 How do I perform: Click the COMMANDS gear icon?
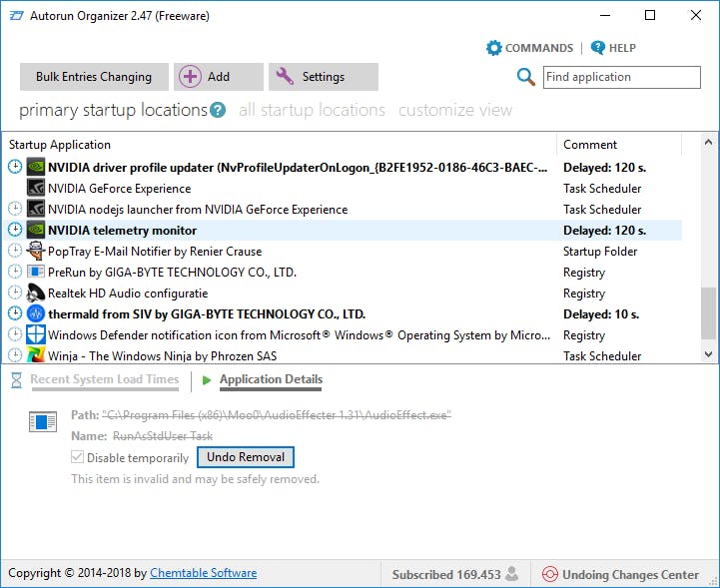pyautogui.click(x=494, y=48)
